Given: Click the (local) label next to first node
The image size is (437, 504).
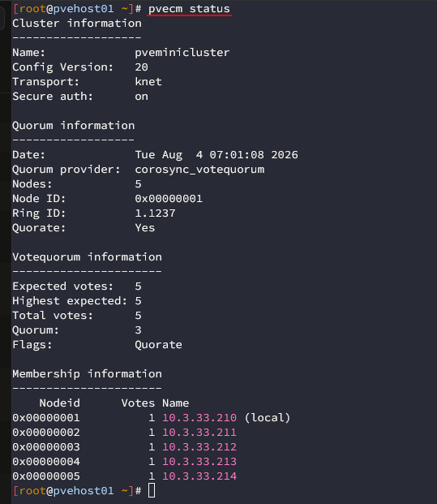Looking at the screenshot, I should (268, 417).
